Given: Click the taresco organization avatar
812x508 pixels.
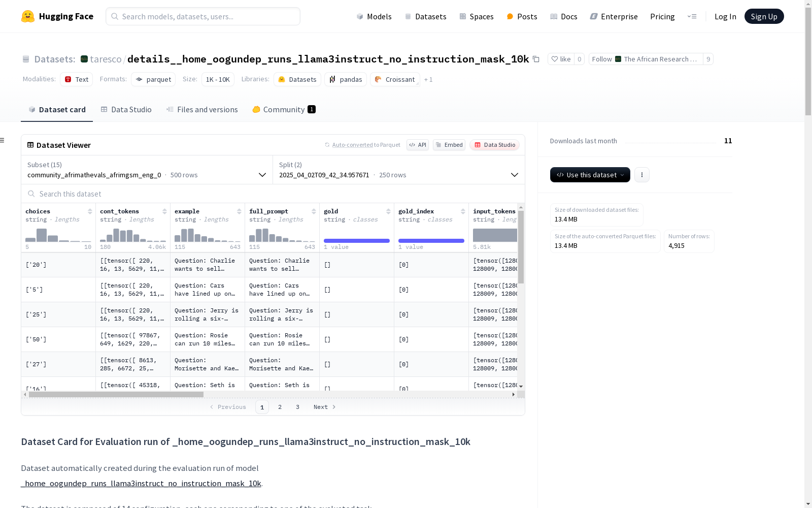Looking at the screenshot, I should (x=84, y=59).
